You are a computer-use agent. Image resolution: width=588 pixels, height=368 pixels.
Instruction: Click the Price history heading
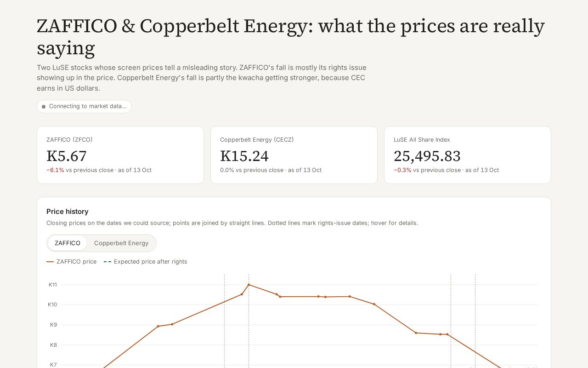[68, 212]
